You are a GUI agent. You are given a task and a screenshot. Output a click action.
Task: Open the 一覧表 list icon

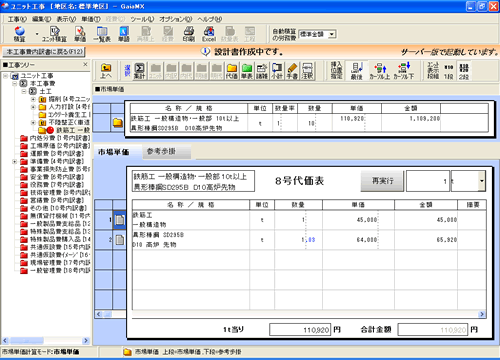pos(102,34)
